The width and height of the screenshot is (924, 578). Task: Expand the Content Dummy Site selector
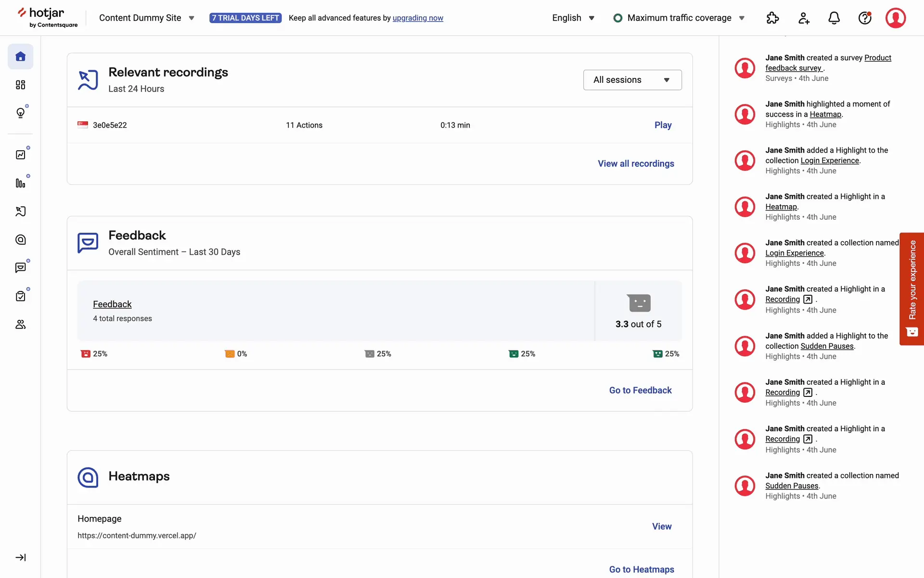[x=147, y=18]
